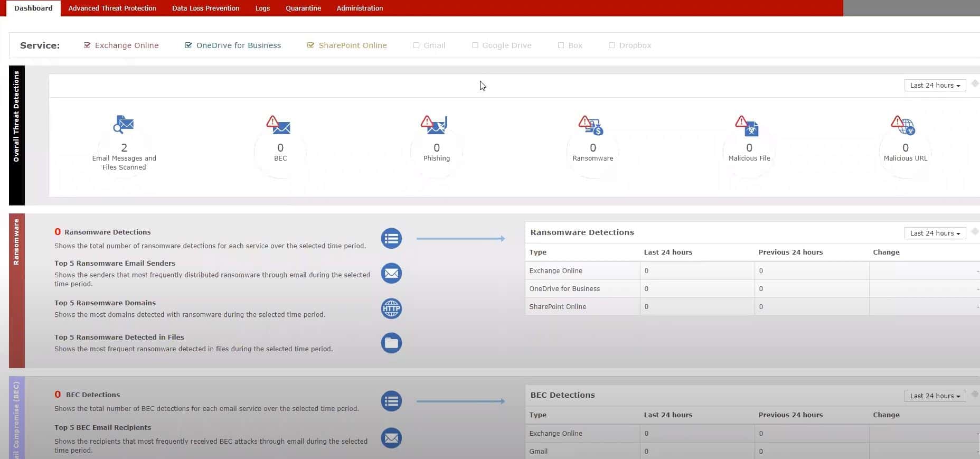Image resolution: width=980 pixels, height=459 pixels.
Task: Click SharePoint Online row in Ransomware table
Action: [x=752, y=306]
